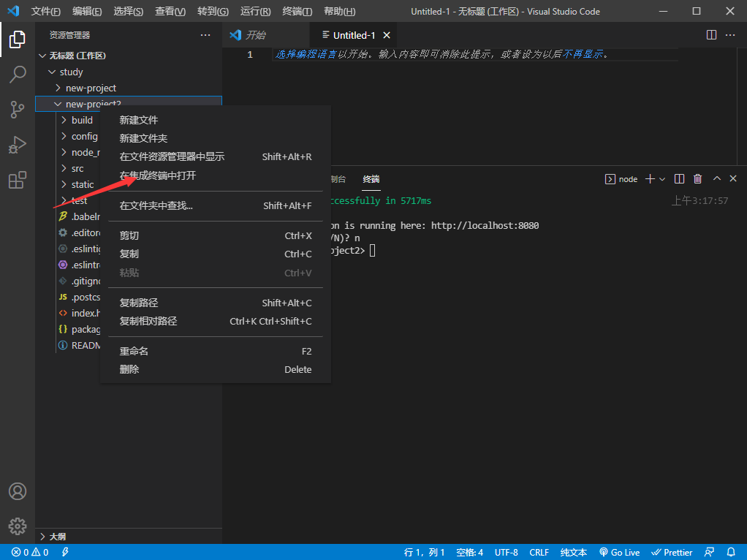Click the 不再显示 link in editor
The image size is (747, 560).
click(583, 54)
